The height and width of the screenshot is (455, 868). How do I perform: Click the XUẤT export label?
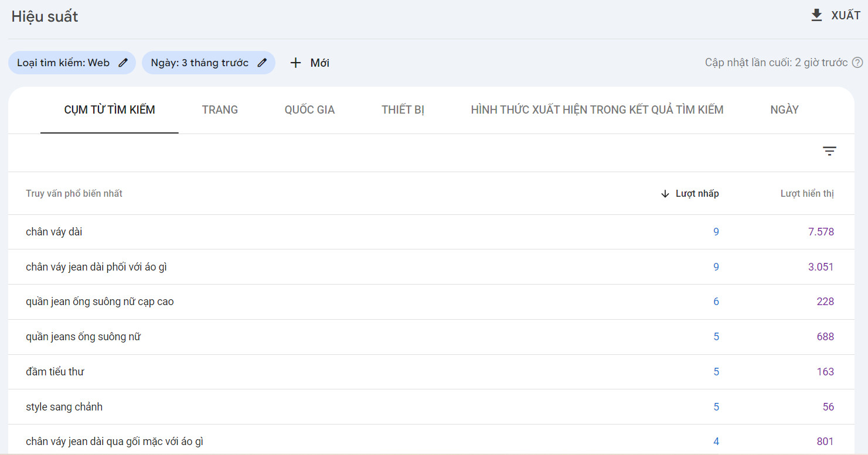click(x=846, y=16)
